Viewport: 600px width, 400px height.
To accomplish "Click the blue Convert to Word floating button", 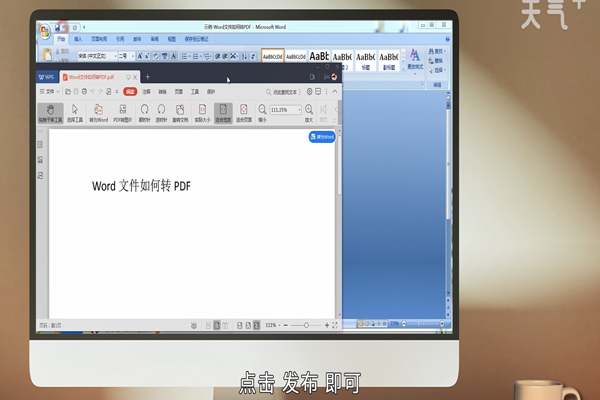I will 322,137.
